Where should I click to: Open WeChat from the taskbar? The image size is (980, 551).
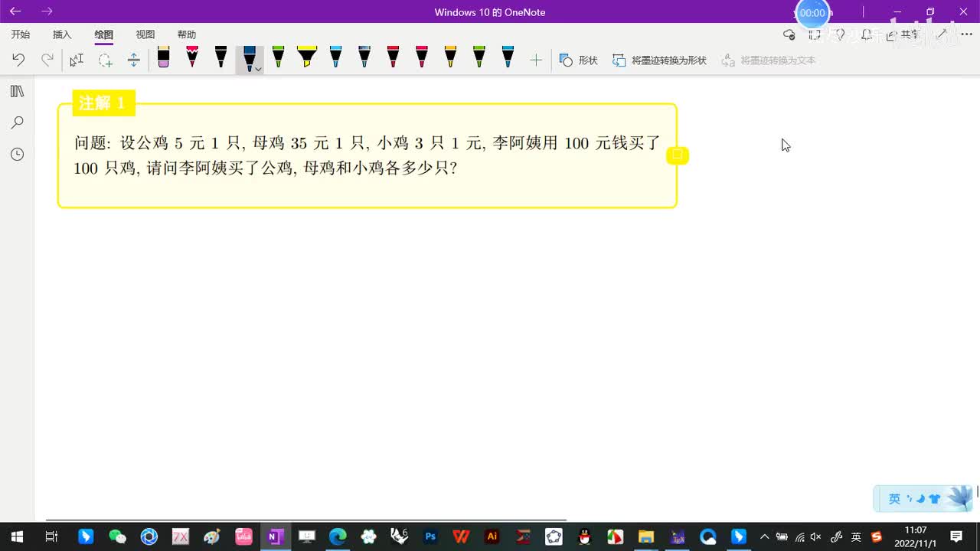[117, 536]
